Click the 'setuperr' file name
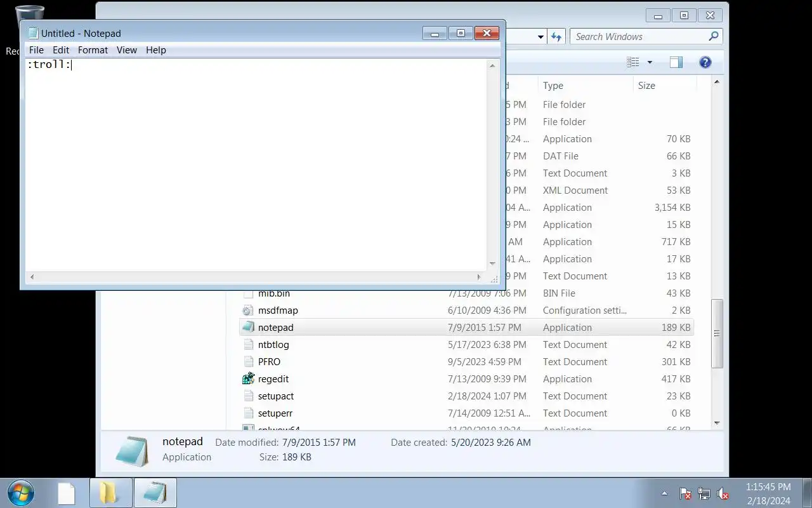812x508 pixels. 275,413
